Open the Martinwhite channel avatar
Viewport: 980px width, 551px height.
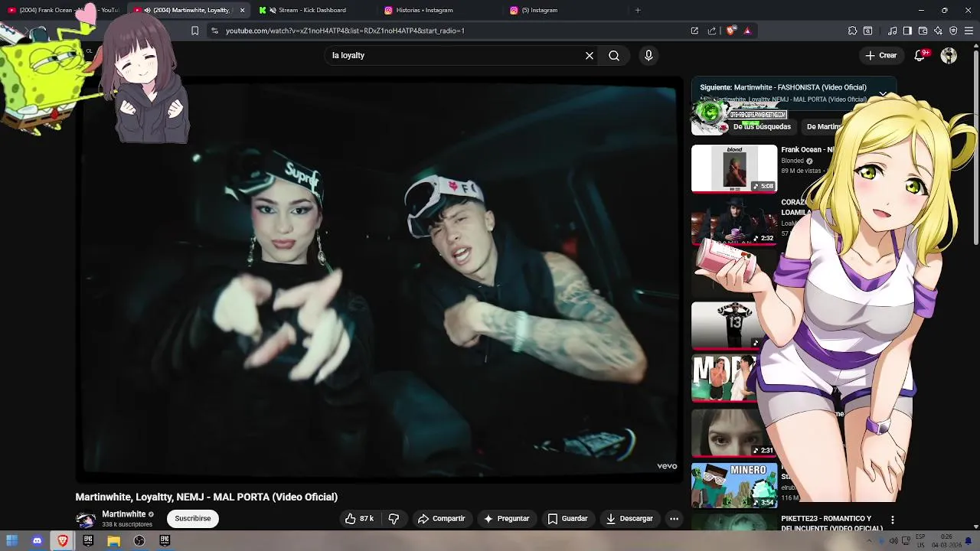pyautogui.click(x=86, y=519)
